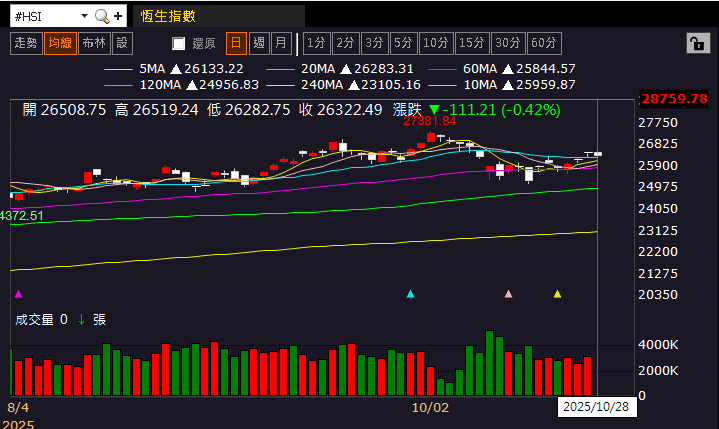Switch to the 60分 interval
719x429 pixels.
(544, 43)
